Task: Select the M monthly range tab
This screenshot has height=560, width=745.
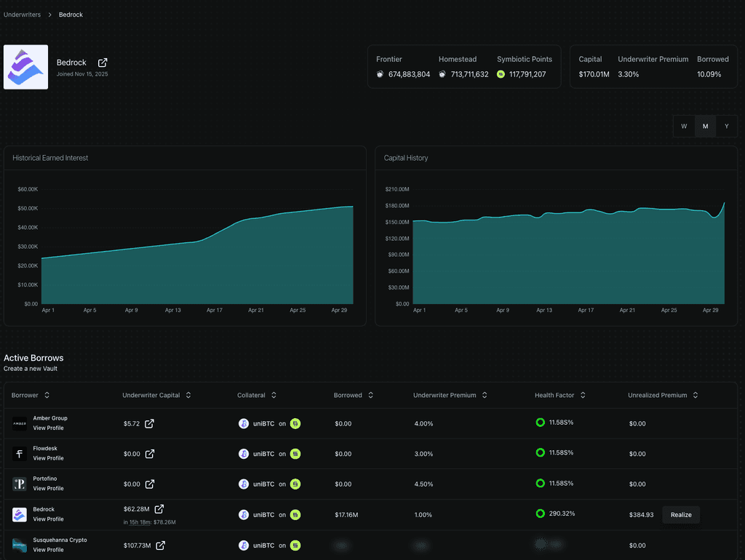Action: click(705, 127)
